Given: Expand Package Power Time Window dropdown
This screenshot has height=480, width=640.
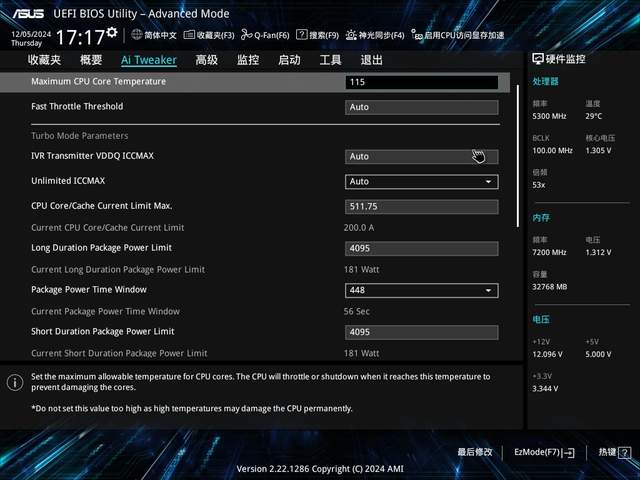Looking at the screenshot, I should point(422,290).
